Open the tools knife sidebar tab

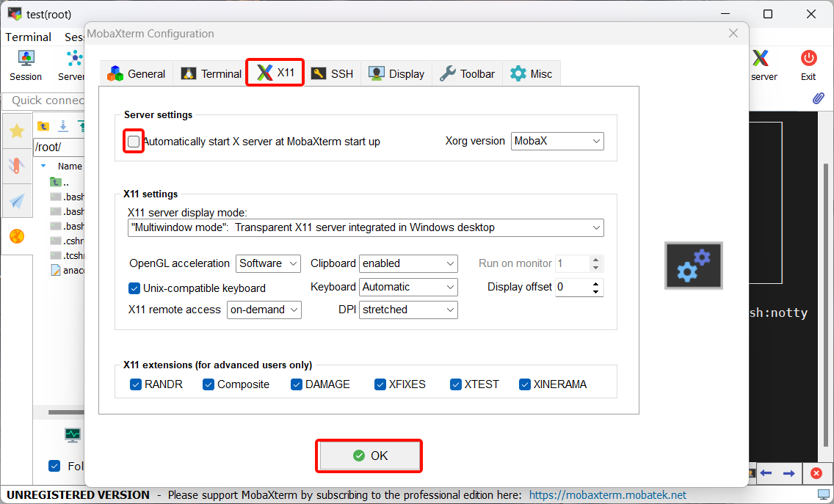17,166
